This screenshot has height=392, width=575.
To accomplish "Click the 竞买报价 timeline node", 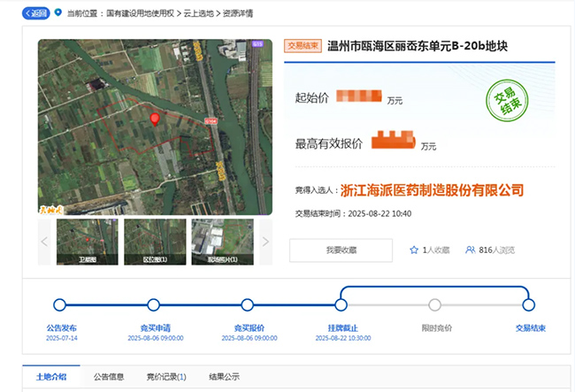I will pos(247,304).
